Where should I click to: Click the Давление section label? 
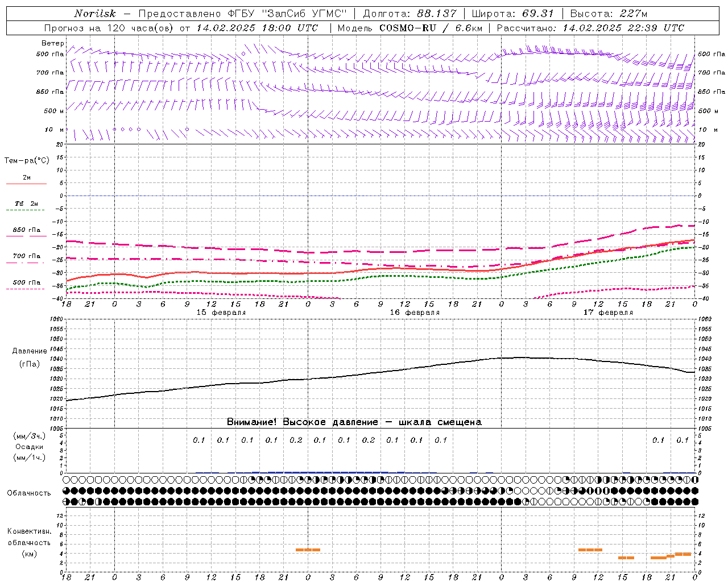(x=30, y=351)
